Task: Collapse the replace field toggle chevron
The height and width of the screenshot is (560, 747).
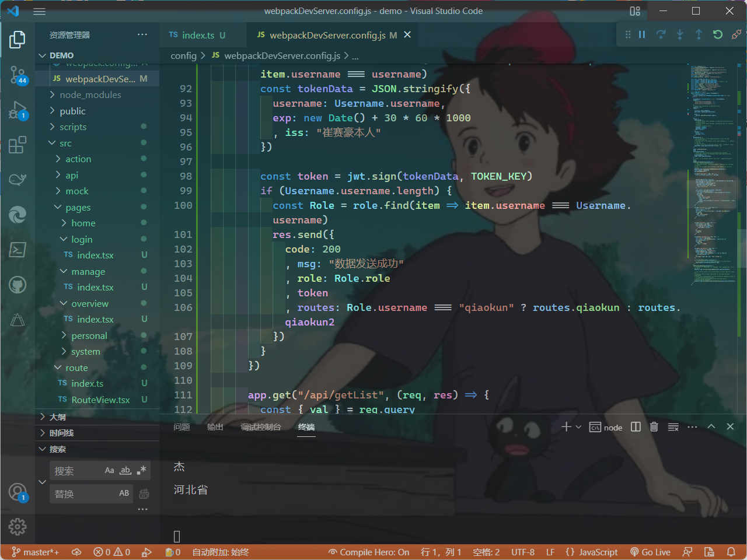Action: (42, 482)
